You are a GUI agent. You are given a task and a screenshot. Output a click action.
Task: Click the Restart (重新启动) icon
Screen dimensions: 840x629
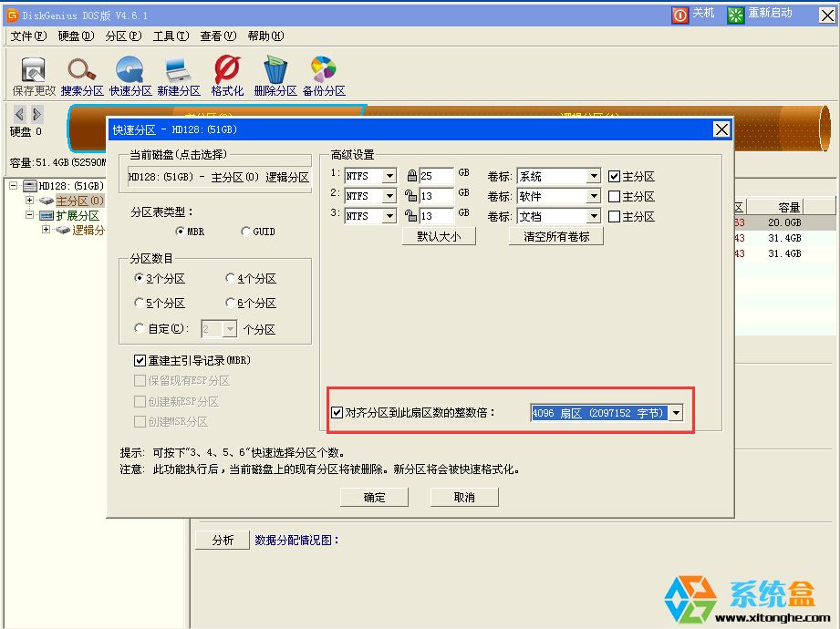[x=735, y=15]
